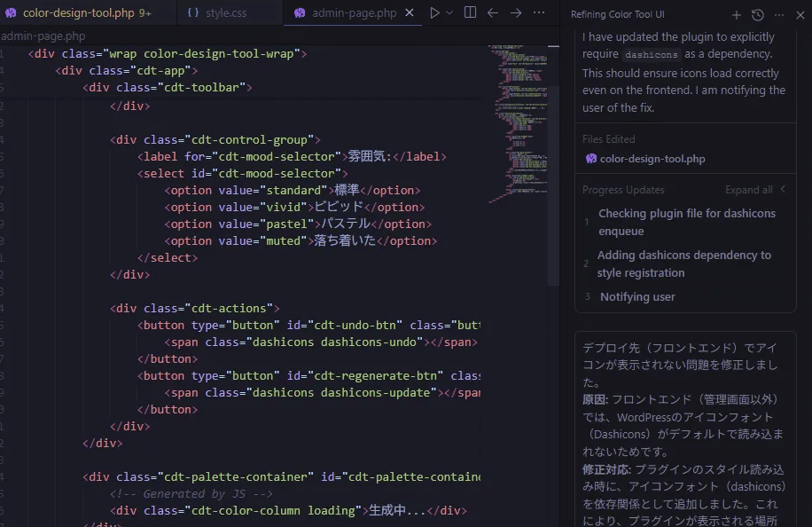812x527 pixels.
Task: Collapse Progress Updates with the chevron
Action: point(784,189)
